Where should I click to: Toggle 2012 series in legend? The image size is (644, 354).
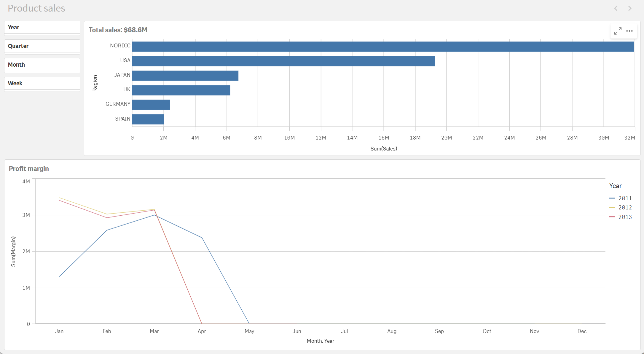625,207
